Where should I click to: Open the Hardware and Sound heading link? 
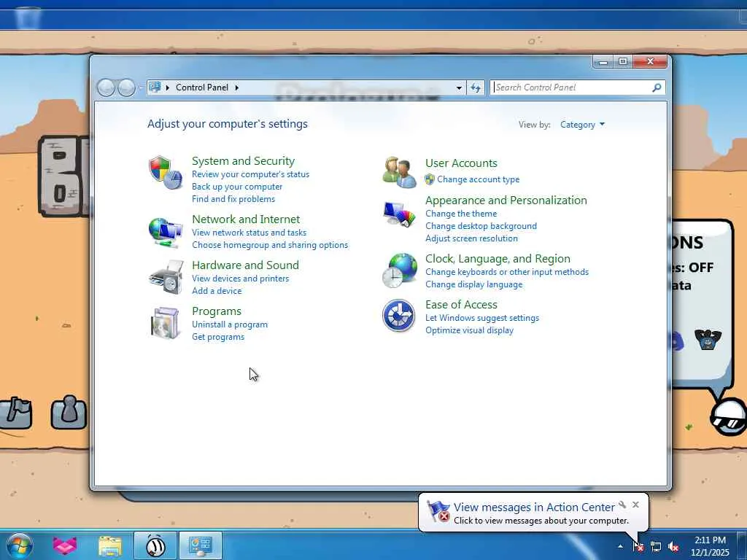tap(245, 265)
